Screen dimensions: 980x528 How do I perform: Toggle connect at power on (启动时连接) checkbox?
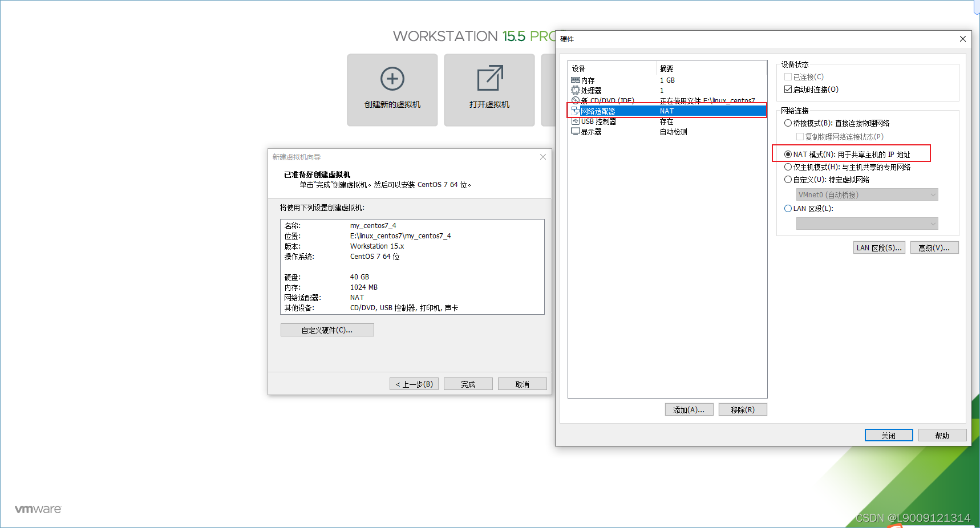[788, 90]
